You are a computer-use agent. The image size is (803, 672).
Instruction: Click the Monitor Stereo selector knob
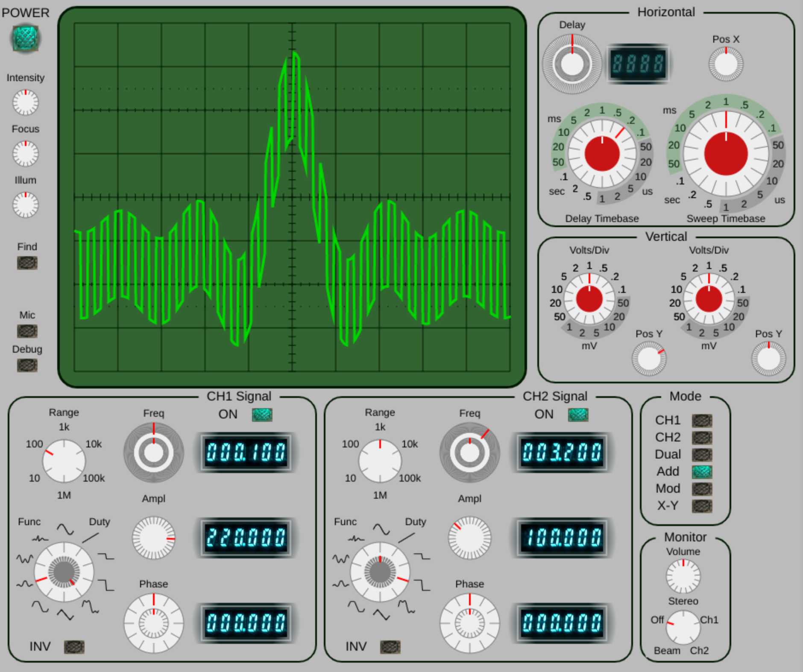pyautogui.click(x=683, y=627)
